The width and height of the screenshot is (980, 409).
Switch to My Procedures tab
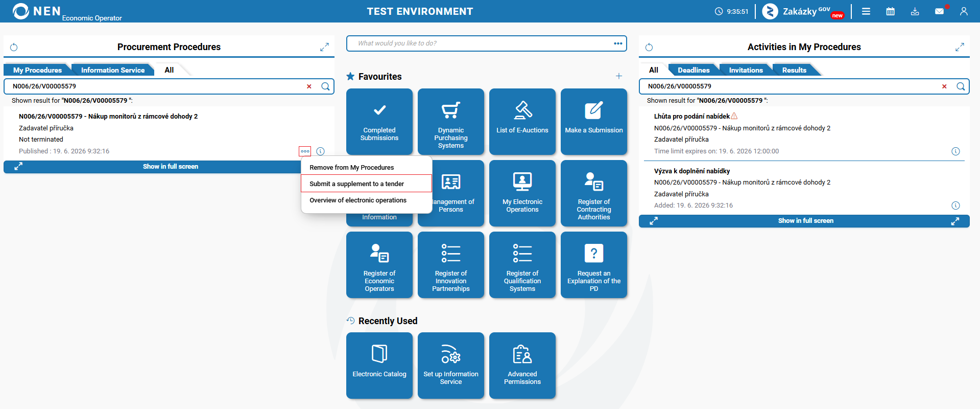pos(37,70)
